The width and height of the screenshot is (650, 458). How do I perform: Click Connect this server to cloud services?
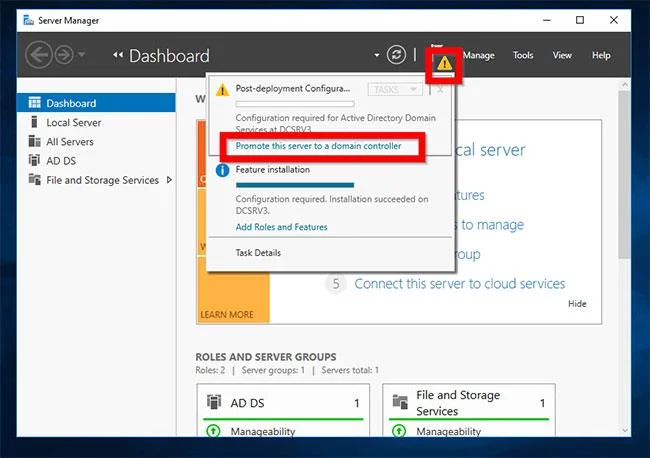(x=459, y=284)
